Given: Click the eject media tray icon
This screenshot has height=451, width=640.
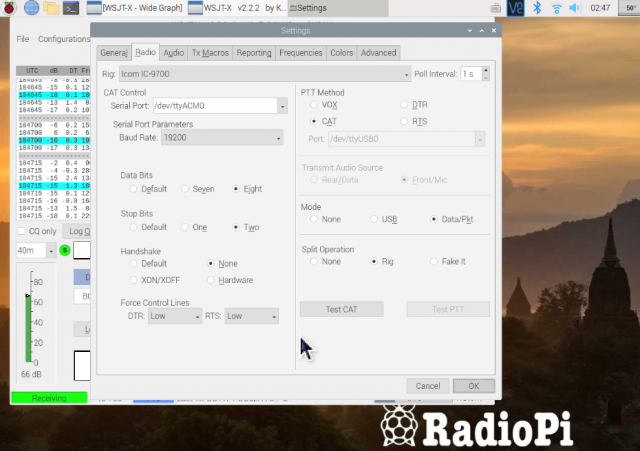Looking at the screenshot, I should [496, 8].
